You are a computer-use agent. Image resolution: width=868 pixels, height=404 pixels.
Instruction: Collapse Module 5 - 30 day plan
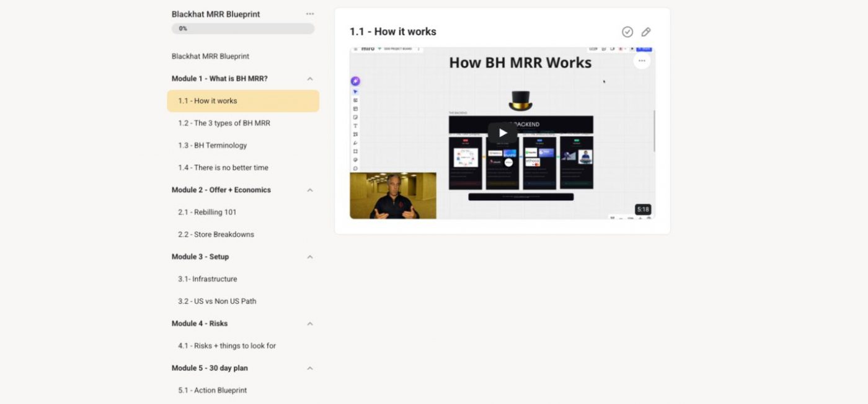coord(310,368)
